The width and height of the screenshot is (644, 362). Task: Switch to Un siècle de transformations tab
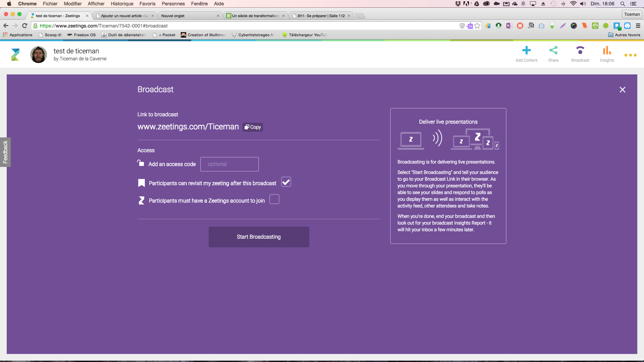tap(255, 16)
